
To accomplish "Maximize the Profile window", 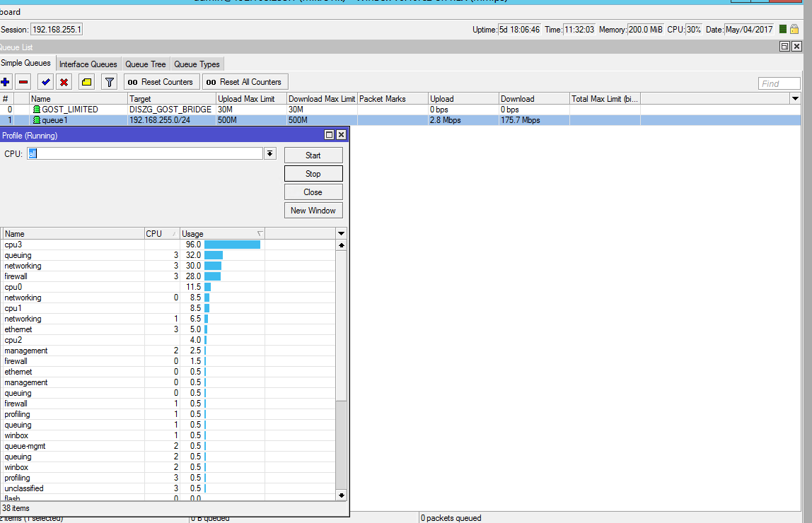I will 329,135.
